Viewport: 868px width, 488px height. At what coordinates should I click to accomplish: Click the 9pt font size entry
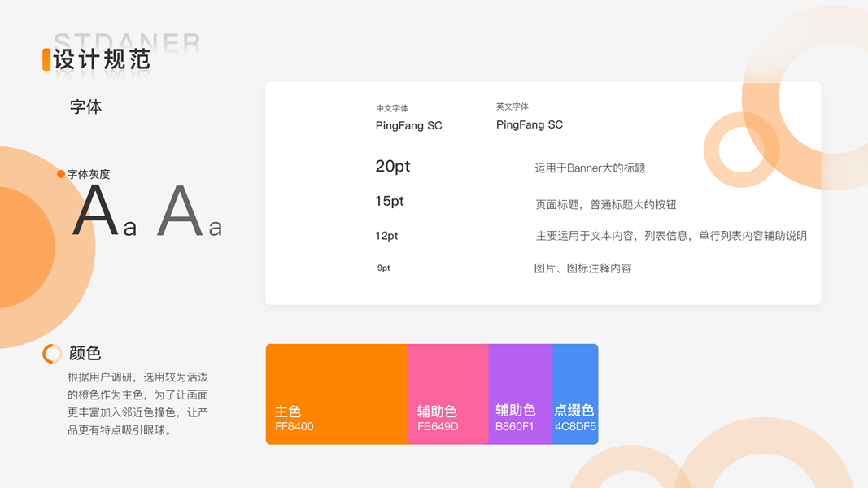coord(384,268)
